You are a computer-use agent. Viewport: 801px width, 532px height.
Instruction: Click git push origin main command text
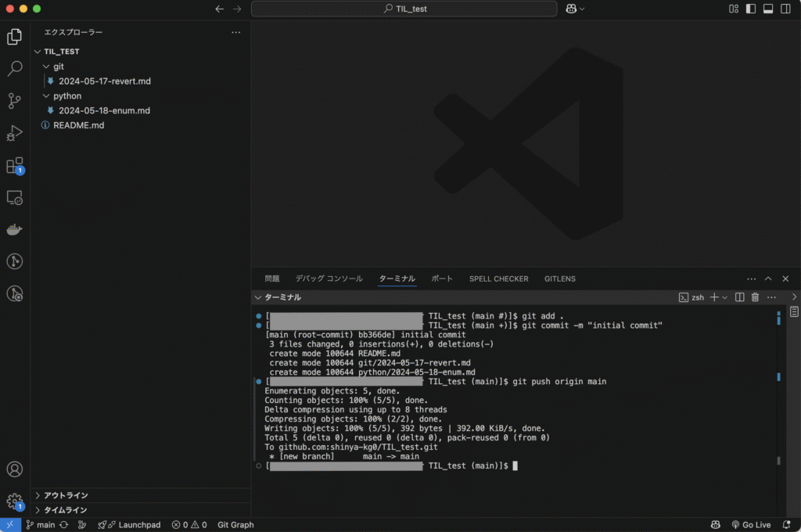pyautogui.click(x=559, y=382)
